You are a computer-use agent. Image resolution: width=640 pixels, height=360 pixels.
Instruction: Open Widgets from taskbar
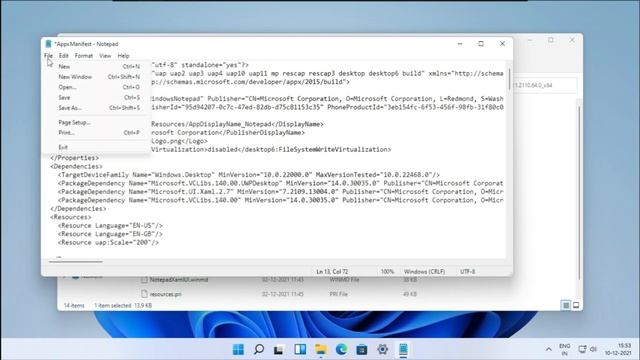coord(300,349)
